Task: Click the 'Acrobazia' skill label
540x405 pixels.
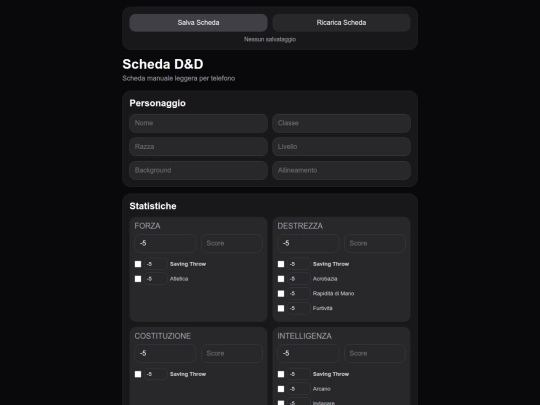Action: tap(325, 279)
